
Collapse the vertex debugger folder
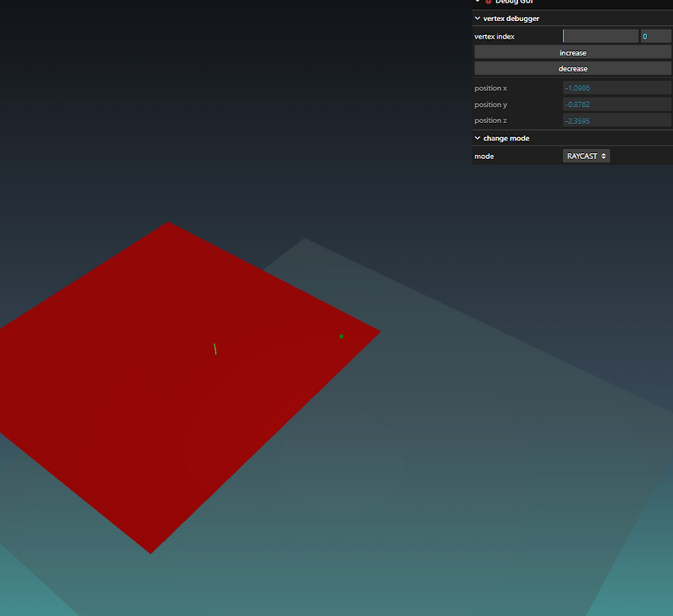tap(573, 18)
